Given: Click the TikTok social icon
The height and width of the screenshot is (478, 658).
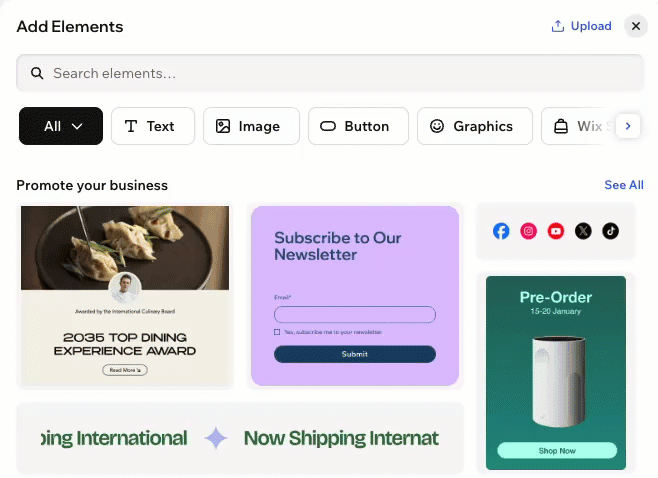Looking at the screenshot, I should point(611,231).
